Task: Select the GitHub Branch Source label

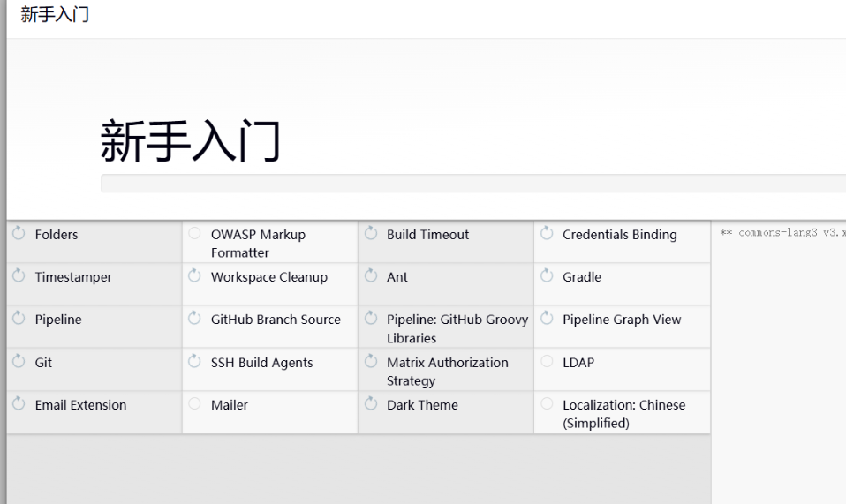Action: pos(276,320)
